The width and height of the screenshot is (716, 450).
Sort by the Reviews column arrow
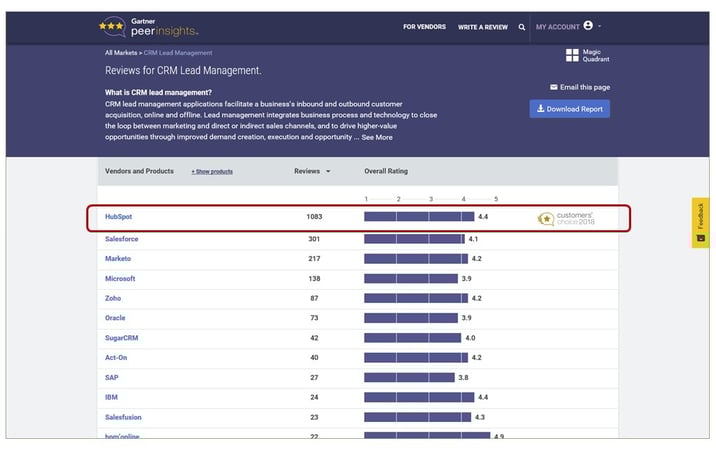tap(328, 171)
